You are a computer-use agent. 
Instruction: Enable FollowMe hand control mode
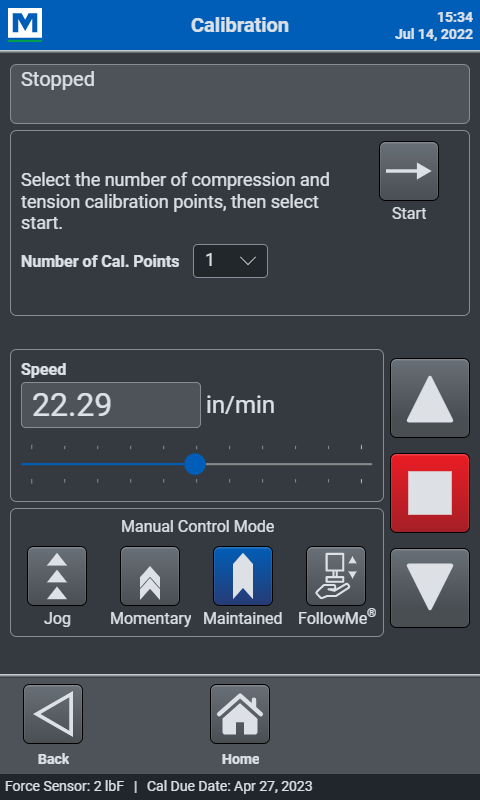pyautogui.click(x=336, y=576)
